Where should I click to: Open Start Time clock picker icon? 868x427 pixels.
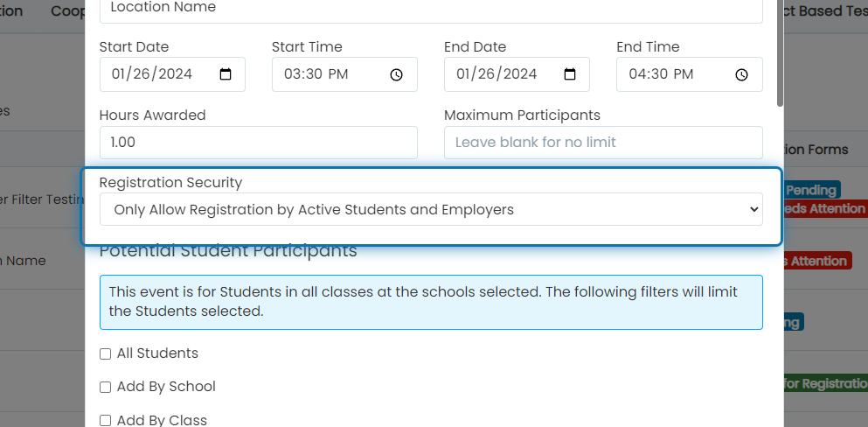pos(396,74)
